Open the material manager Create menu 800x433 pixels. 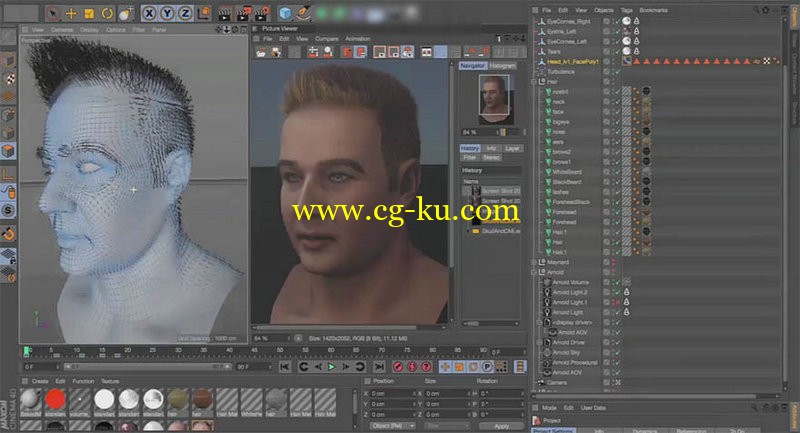pos(40,381)
